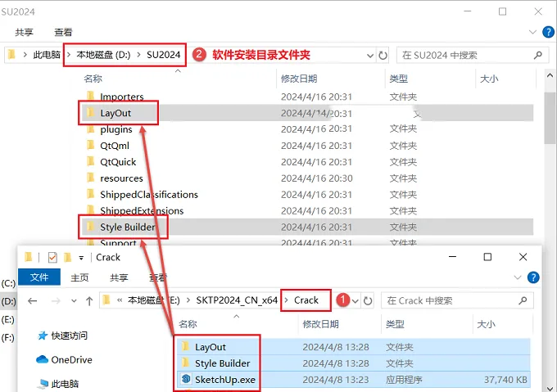The image size is (557, 392).
Task: Go forward in the Crack window
Action: tap(56, 301)
